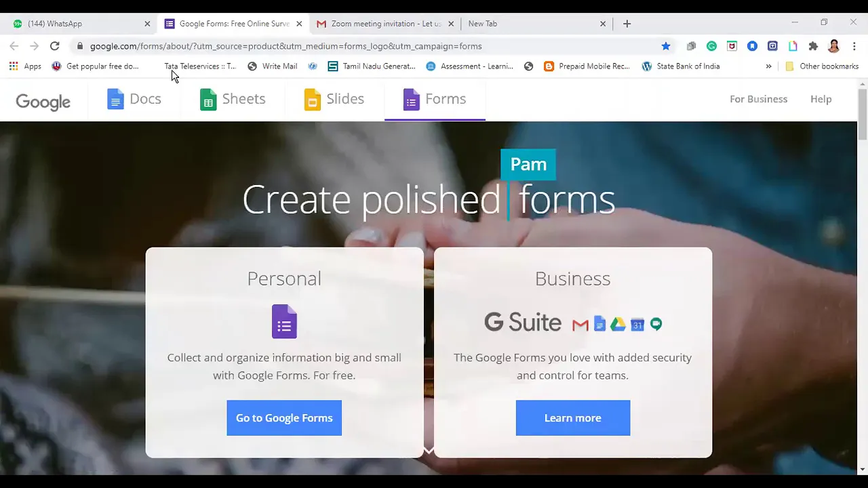Click the Gmail icon in the Business card
The image size is (868, 488).
pos(580,325)
